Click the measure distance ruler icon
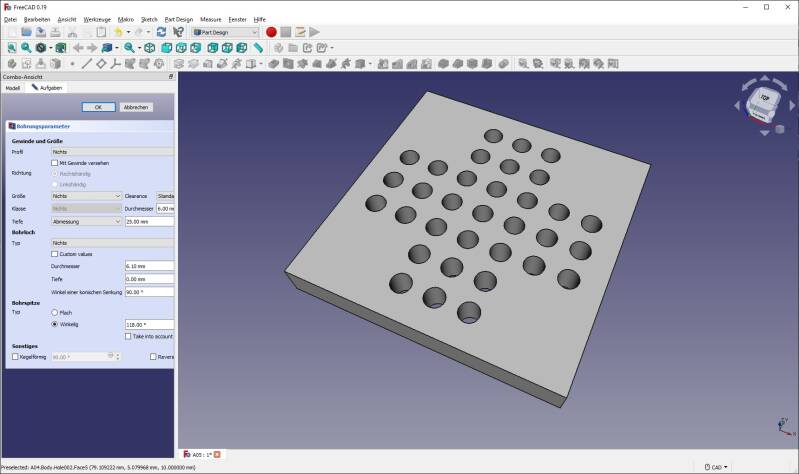The width and height of the screenshot is (799, 474). (x=258, y=47)
